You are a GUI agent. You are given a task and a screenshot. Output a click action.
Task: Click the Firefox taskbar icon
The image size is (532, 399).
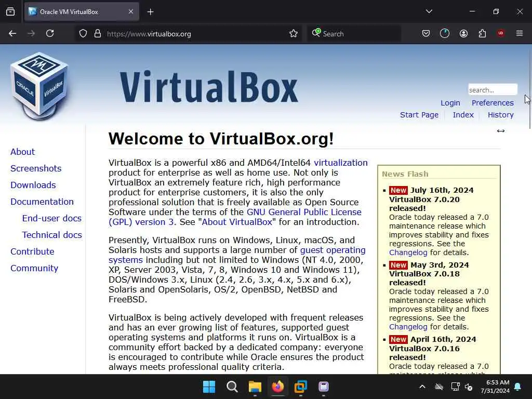[278, 387]
